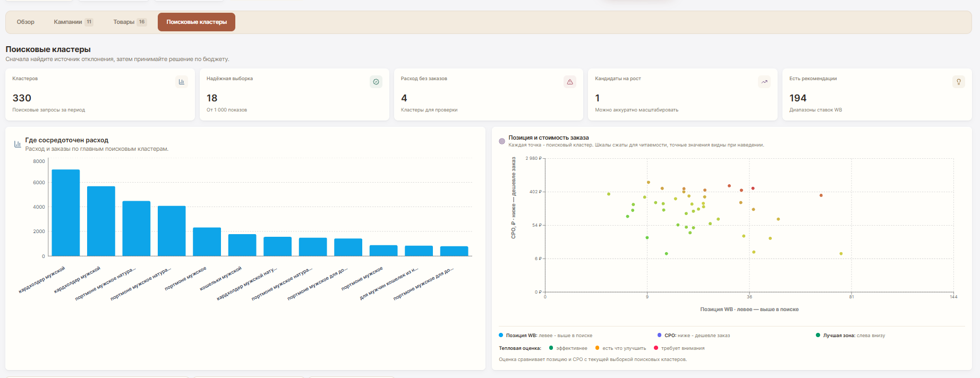The height and width of the screenshot is (378, 980).
Task: Click the green эффективнее legend marker
Action: 551,348
